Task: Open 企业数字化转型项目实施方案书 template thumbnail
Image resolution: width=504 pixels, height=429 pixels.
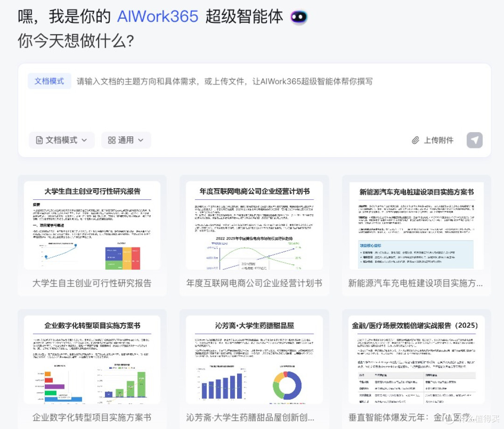Action: 92,359
